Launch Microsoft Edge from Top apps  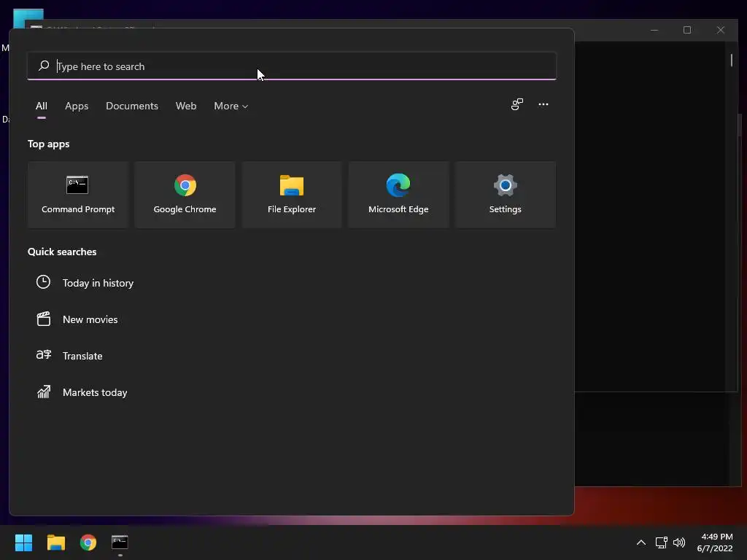398,194
